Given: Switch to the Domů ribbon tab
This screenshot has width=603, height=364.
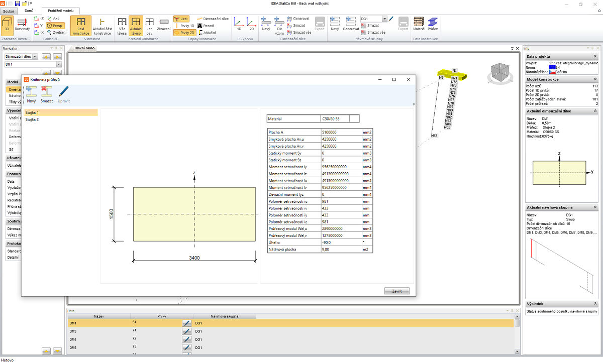Looking at the screenshot, I should [x=29, y=11].
